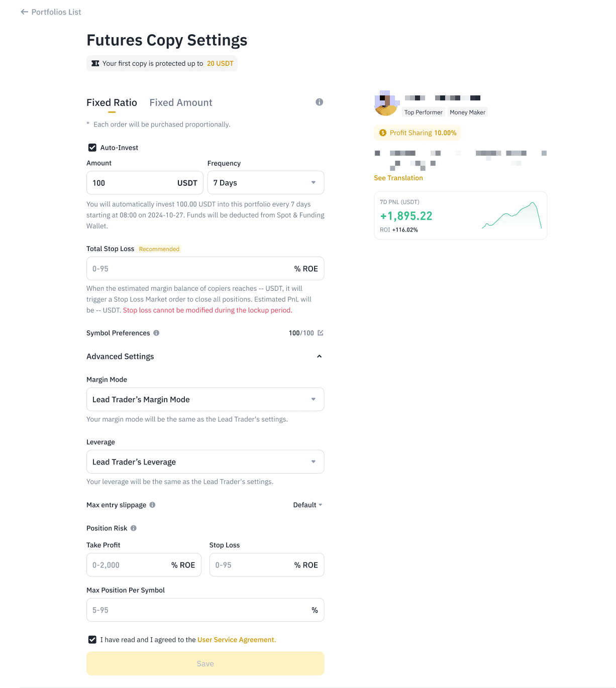The height and width of the screenshot is (688, 616).
Task: Click the back arrow to Portfolios List
Action: 24,12
